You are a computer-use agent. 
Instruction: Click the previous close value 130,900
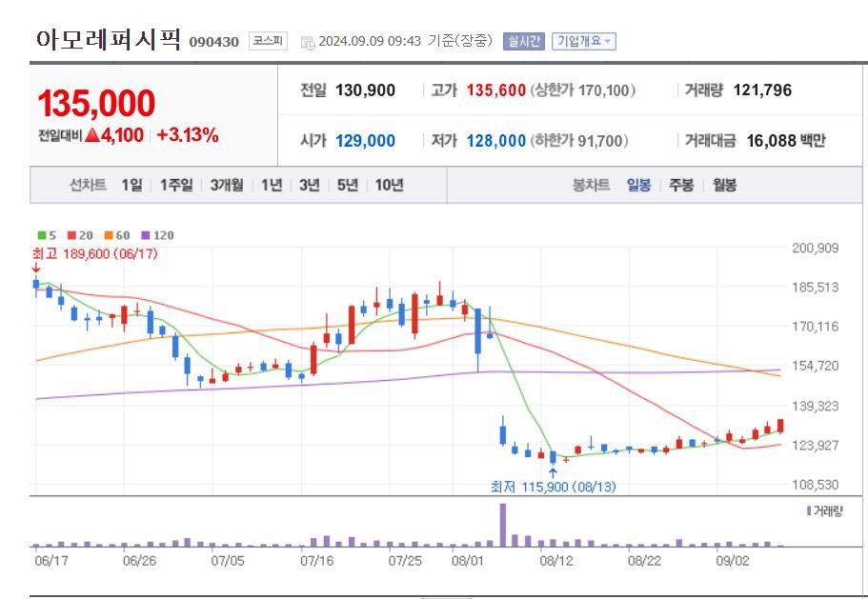coord(365,90)
